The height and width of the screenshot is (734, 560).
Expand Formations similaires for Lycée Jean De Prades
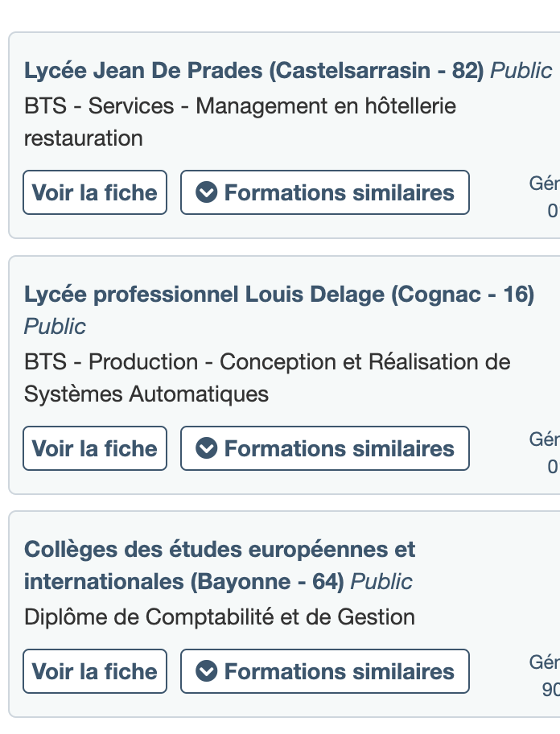point(325,192)
